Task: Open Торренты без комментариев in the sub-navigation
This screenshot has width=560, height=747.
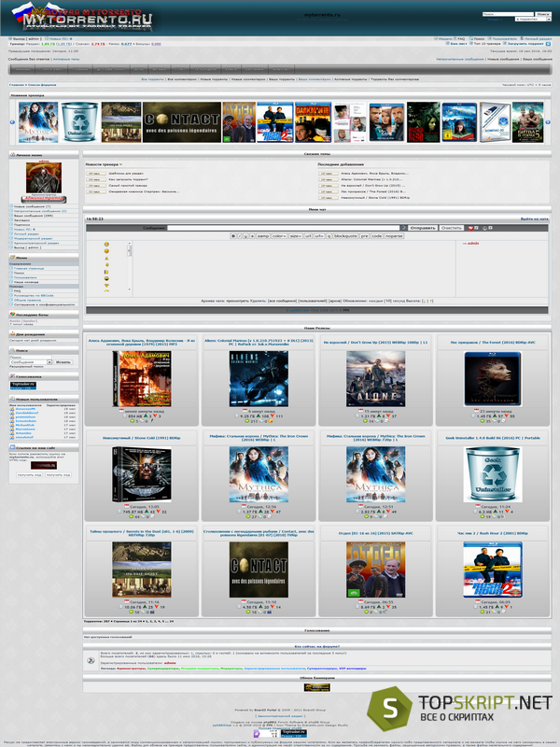Action: coord(395,79)
